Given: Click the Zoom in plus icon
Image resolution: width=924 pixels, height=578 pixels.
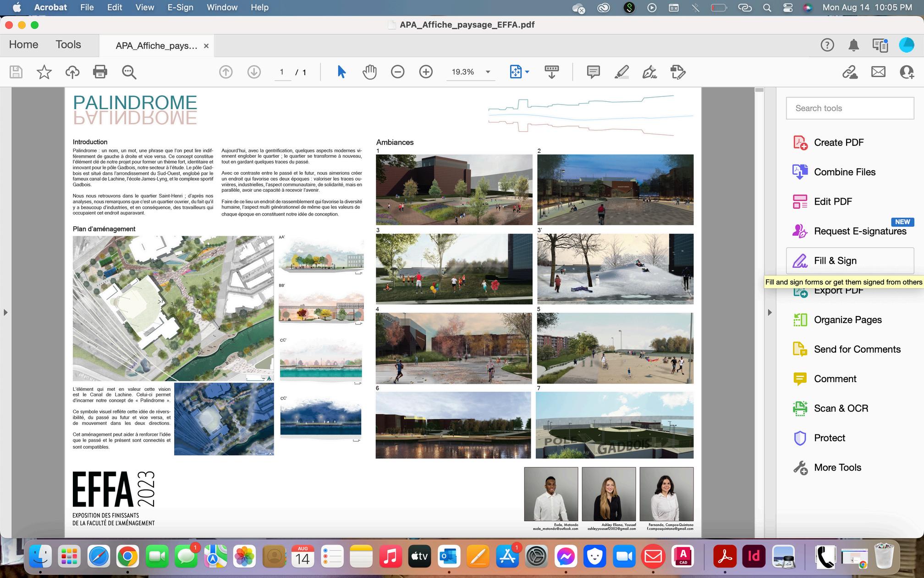Looking at the screenshot, I should pos(426,72).
